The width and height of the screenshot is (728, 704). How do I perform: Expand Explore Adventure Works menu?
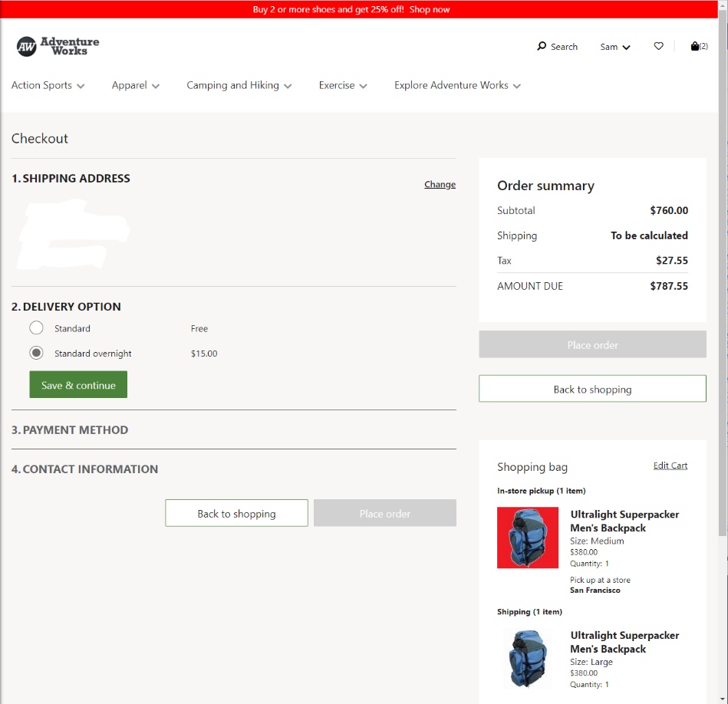457,85
